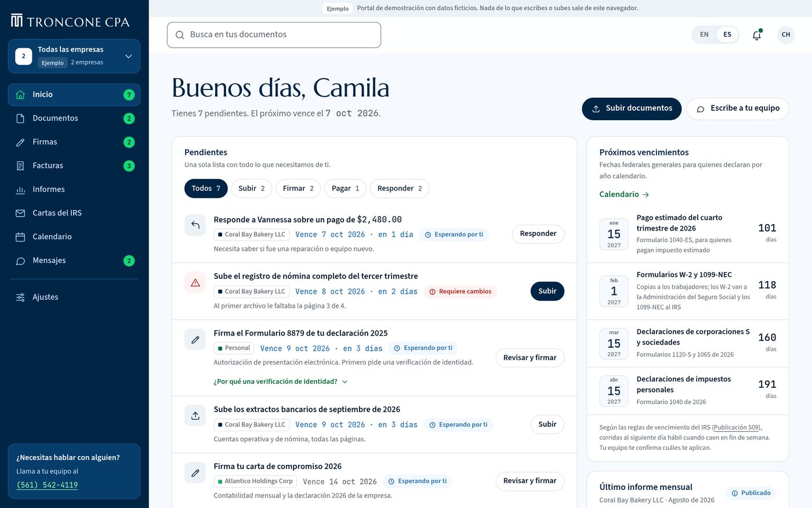The image size is (812, 508).
Task: Click the Personal tag on Formulario 8879
Action: pyautogui.click(x=234, y=348)
